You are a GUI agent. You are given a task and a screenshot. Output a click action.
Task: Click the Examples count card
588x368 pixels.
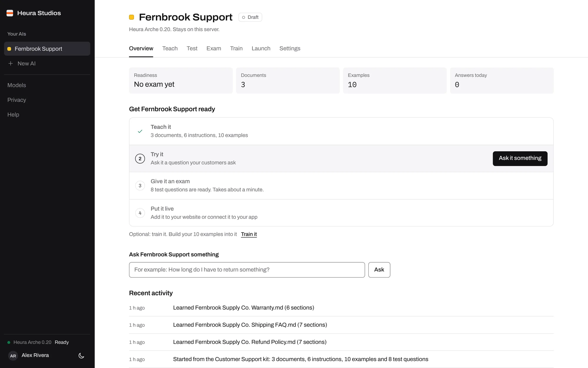(395, 81)
